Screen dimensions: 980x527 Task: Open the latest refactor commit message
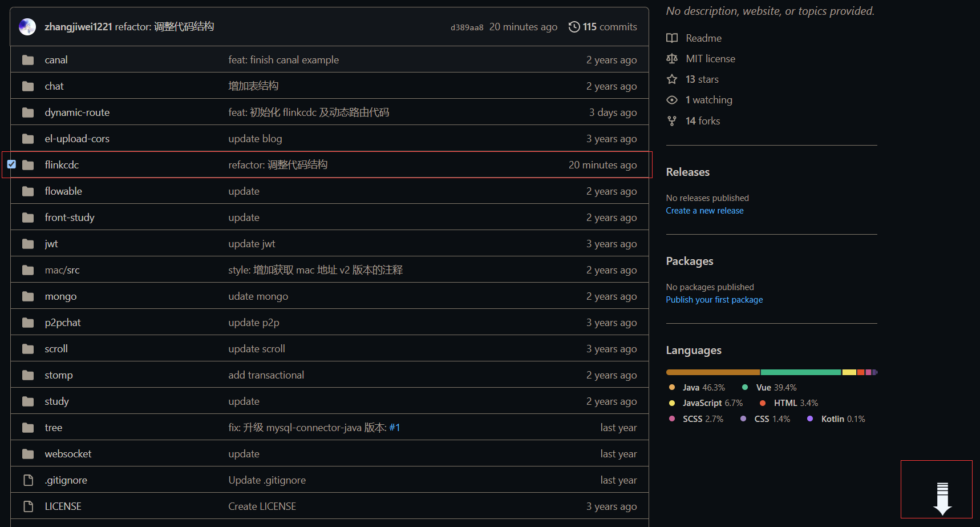(164, 27)
